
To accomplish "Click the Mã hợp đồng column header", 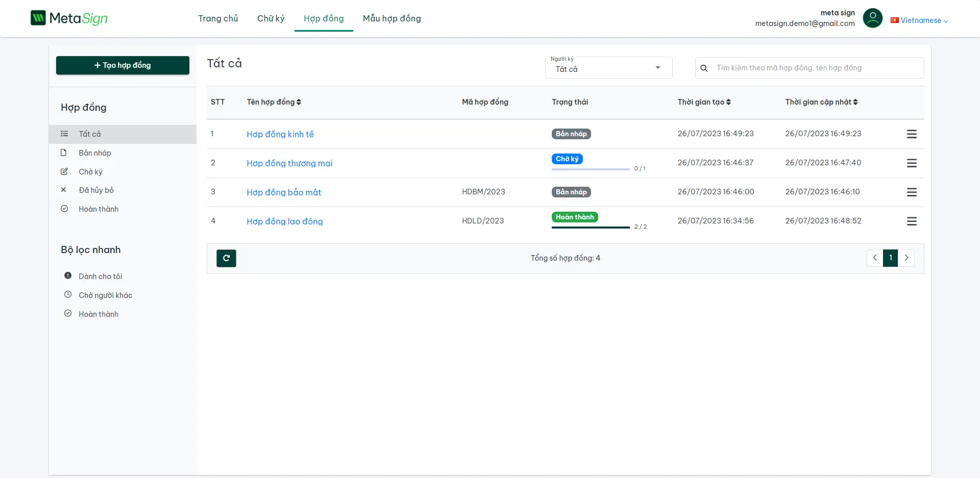I will pos(485,102).
